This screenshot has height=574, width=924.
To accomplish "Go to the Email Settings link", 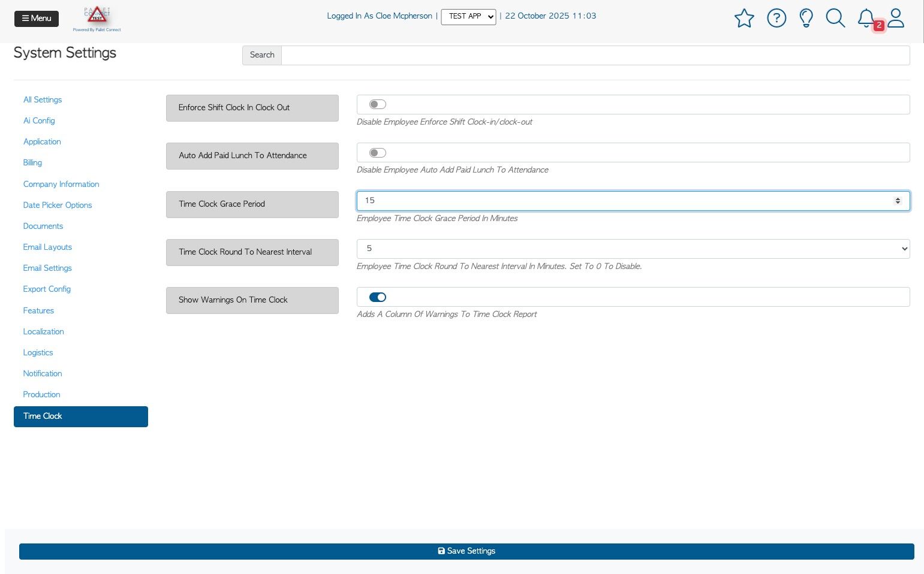I will [x=47, y=268].
